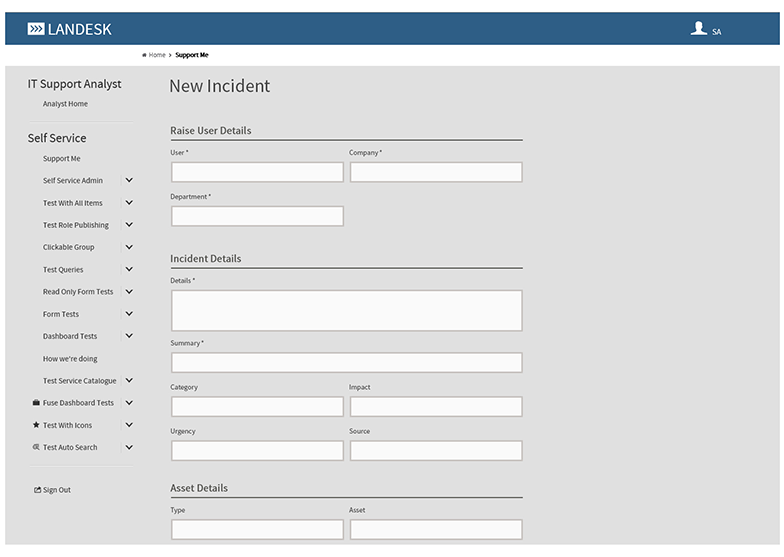
Task: Expand the Dashboard Tests chevron
Action: [x=129, y=336]
